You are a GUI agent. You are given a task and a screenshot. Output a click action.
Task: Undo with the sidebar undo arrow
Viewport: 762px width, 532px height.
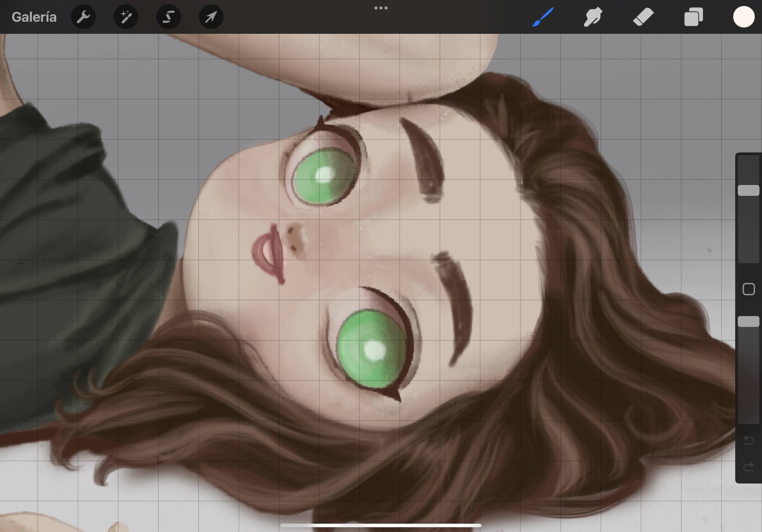[x=748, y=440]
